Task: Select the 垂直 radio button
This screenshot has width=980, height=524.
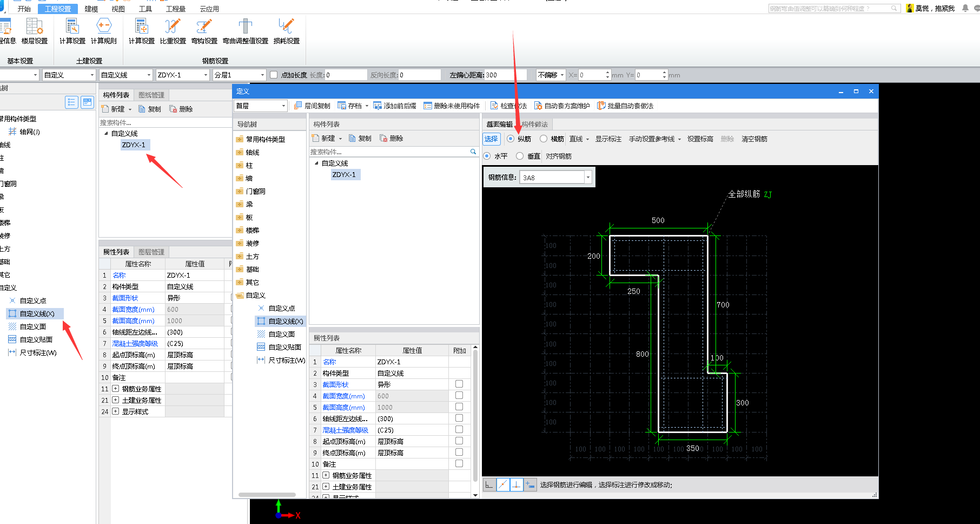Action: (x=520, y=156)
